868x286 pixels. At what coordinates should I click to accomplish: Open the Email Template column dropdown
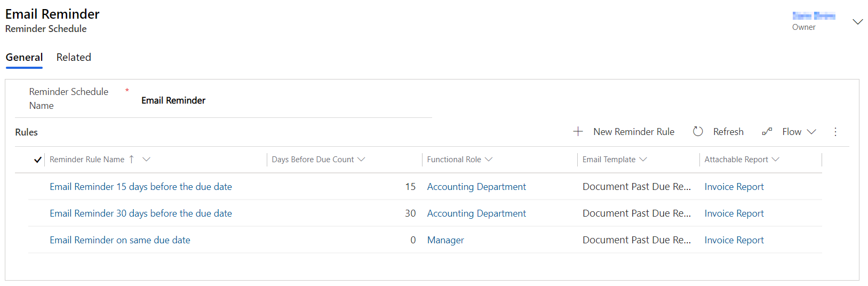point(643,159)
